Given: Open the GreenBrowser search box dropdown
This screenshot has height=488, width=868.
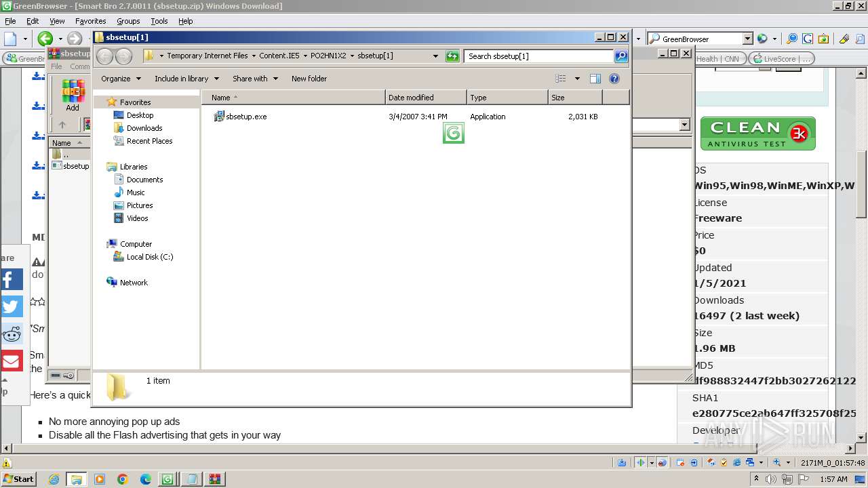Looking at the screenshot, I should point(747,39).
